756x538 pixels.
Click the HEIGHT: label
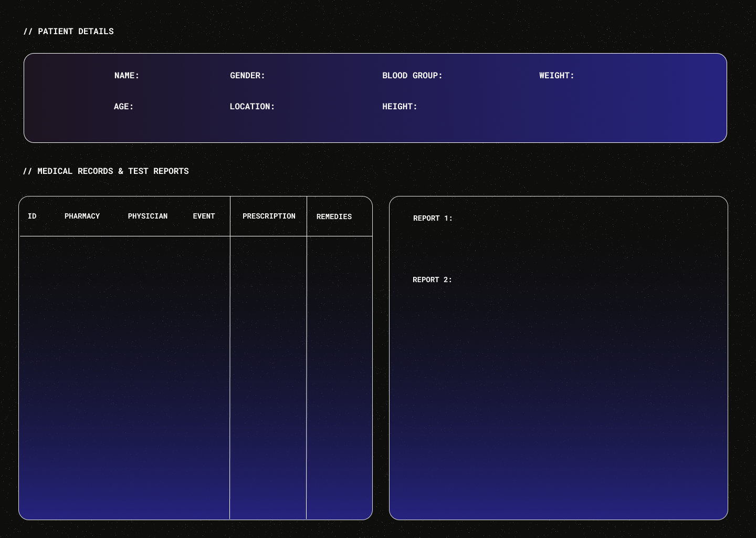(400, 106)
